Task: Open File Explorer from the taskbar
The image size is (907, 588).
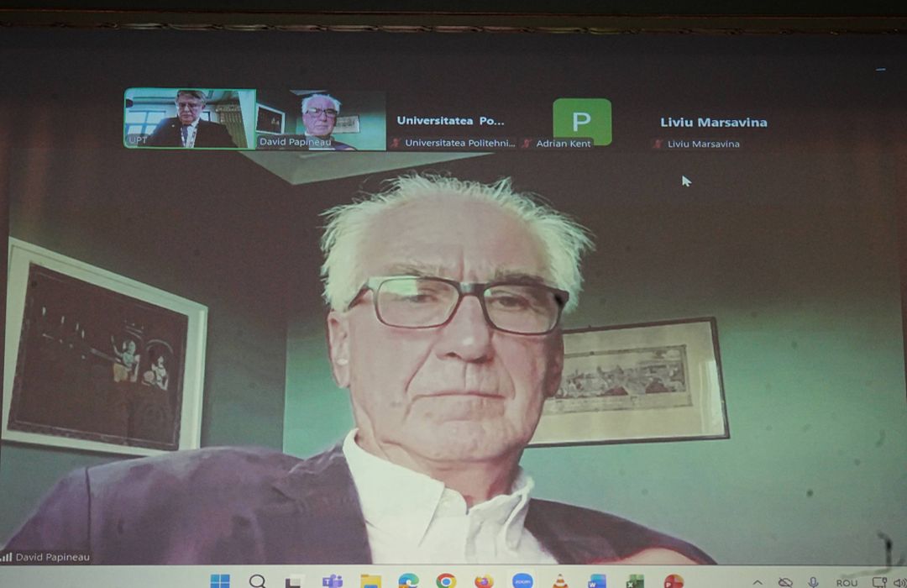Action: pos(370,581)
